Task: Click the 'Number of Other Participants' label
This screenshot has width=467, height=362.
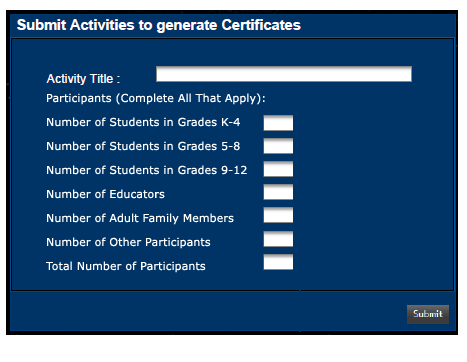Action: tap(128, 242)
